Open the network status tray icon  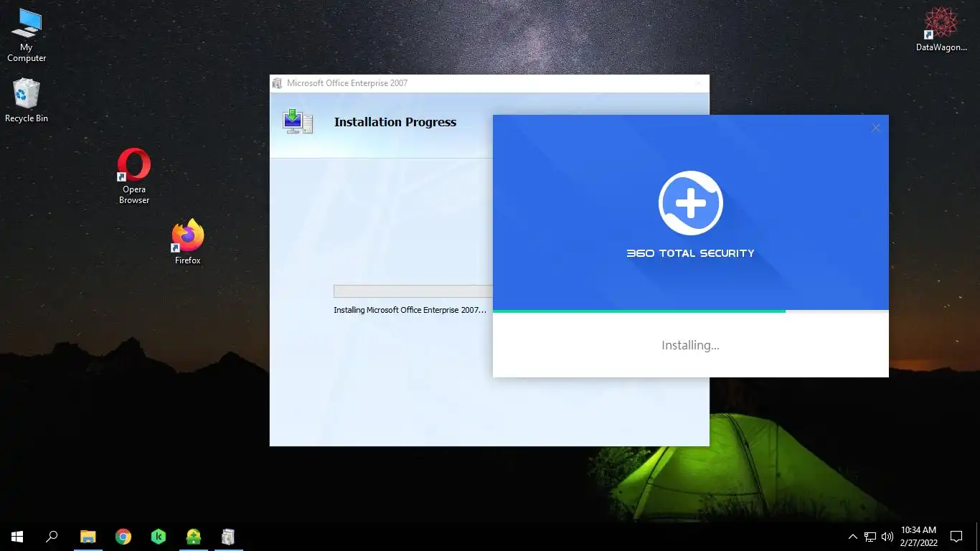pos(870,536)
